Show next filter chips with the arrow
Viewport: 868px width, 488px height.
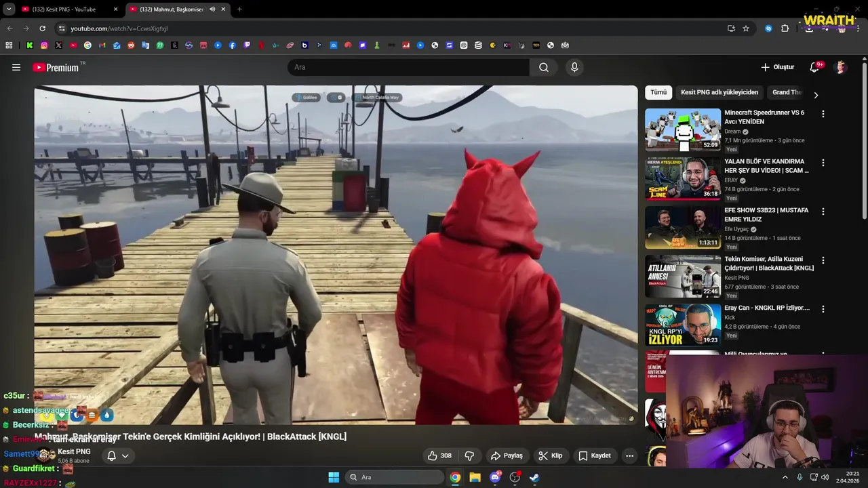tap(816, 95)
